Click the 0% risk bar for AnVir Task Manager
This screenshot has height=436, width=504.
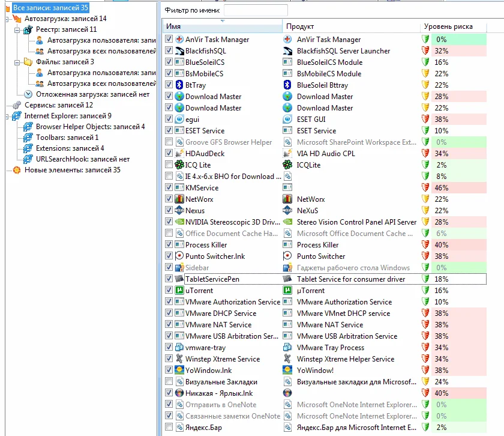[460, 39]
